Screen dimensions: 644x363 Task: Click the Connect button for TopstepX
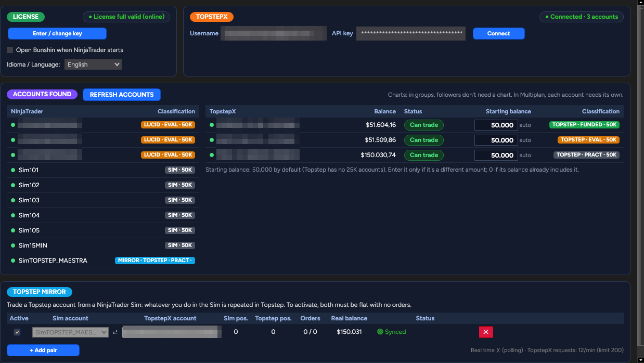498,33
